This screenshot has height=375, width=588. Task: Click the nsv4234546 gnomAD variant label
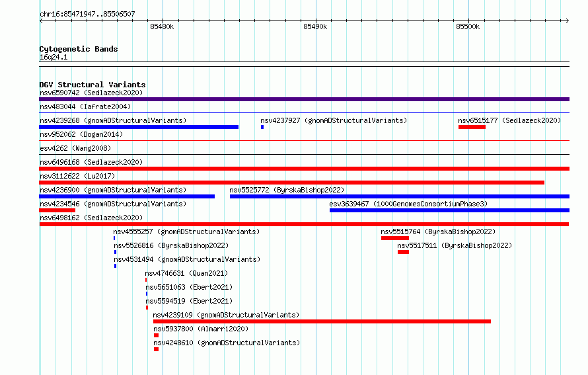point(113,204)
